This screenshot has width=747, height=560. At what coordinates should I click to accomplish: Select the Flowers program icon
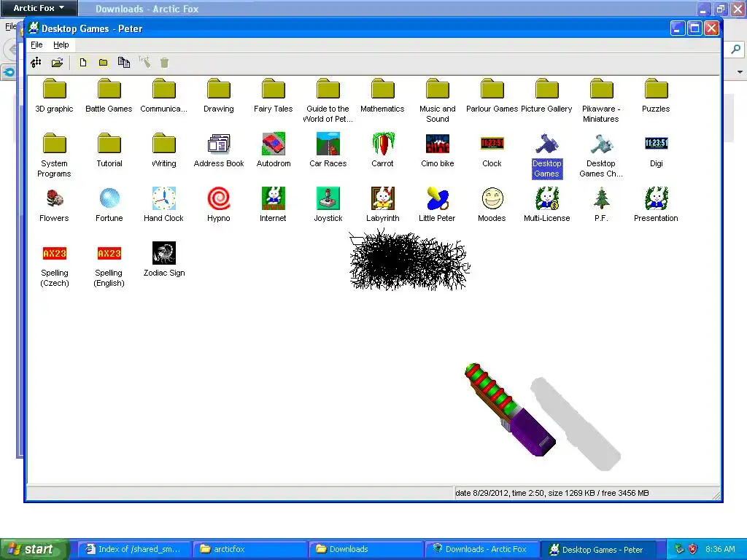tap(54, 198)
